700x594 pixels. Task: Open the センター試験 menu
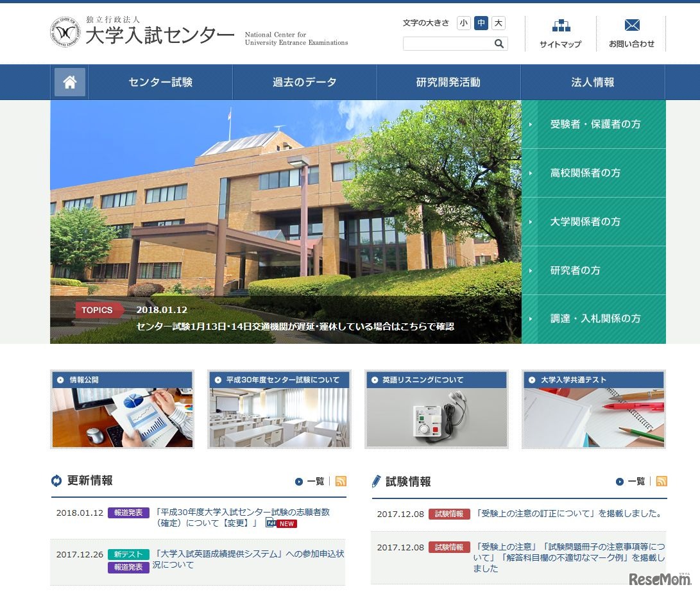coord(159,82)
